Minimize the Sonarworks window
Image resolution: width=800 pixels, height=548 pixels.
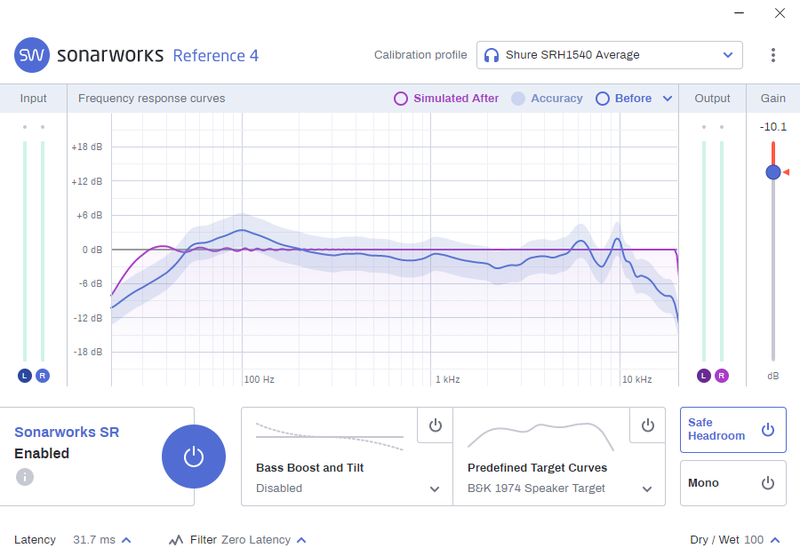click(x=739, y=13)
